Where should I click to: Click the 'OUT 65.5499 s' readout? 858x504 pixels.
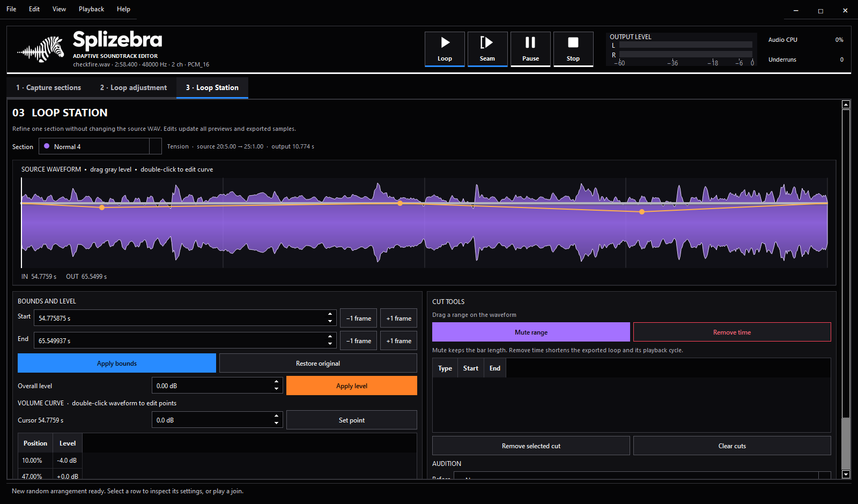86,276
